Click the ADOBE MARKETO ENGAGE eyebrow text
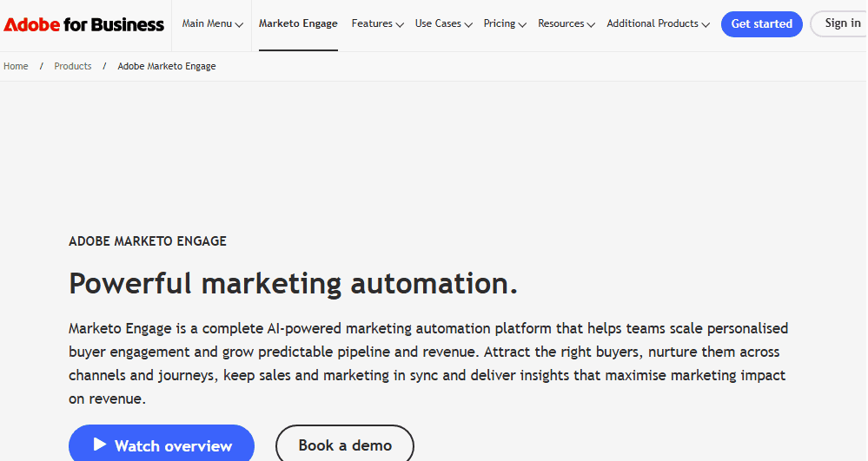 [148, 241]
